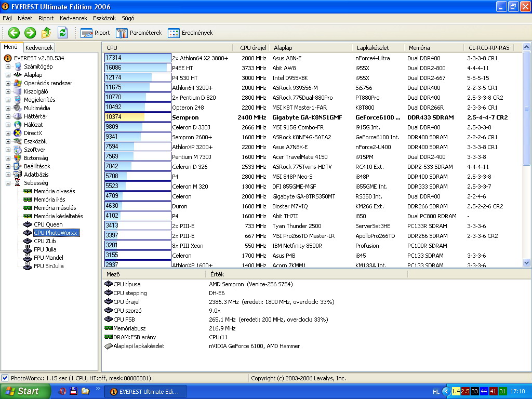532x399 pixels.
Task: Toggle the PhotoWorxx status bar checkbox
Action: pos(5,378)
